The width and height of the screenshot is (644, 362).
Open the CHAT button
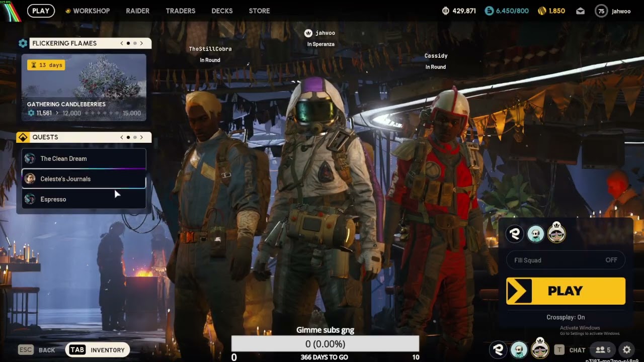click(577, 350)
